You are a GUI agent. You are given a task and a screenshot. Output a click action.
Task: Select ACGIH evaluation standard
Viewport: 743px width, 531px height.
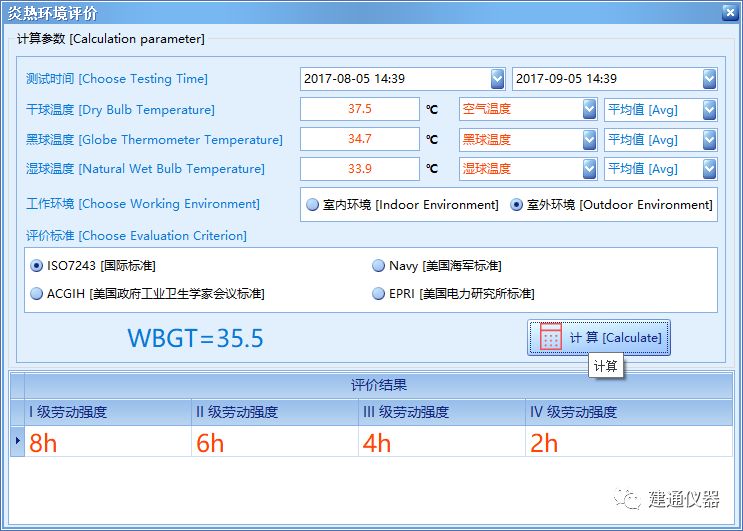click(39, 294)
